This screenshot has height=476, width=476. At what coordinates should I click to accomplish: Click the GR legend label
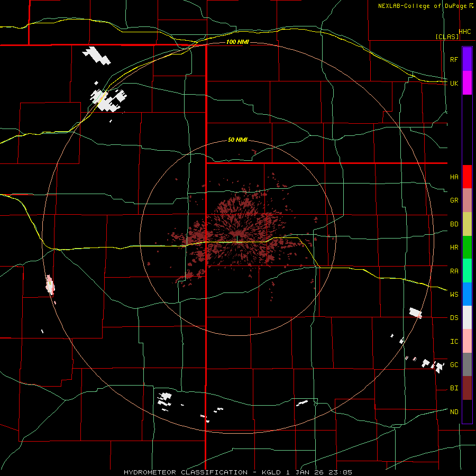click(454, 200)
